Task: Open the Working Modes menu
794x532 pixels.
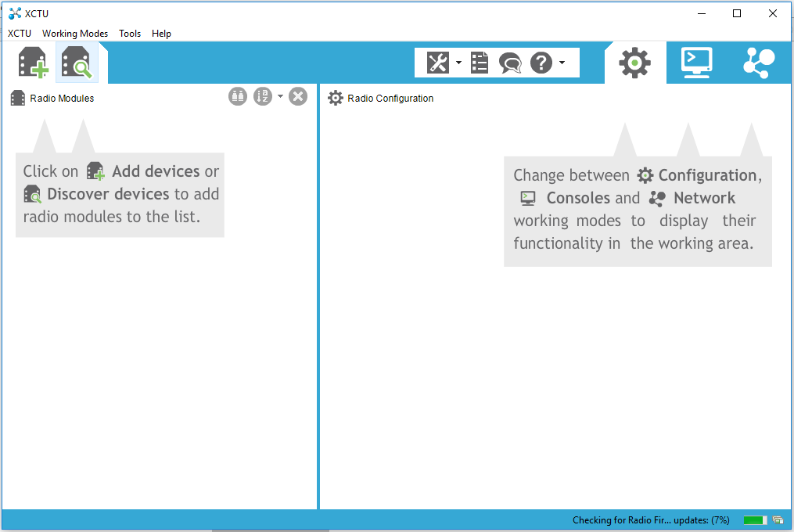Action: tap(75, 34)
